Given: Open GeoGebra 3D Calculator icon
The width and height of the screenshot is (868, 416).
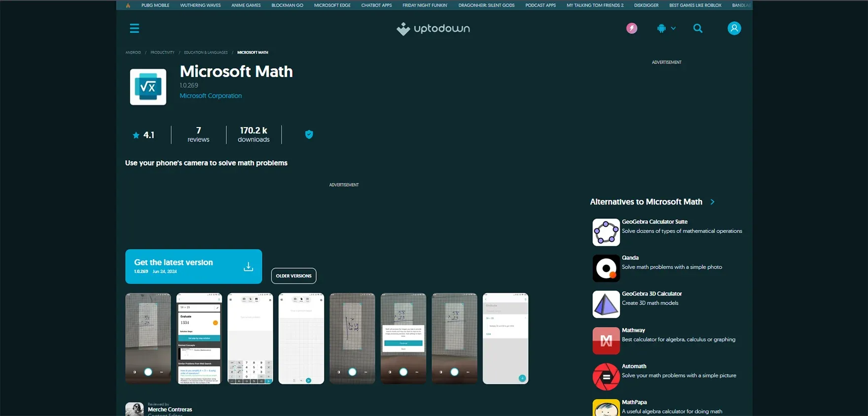Looking at the screenshot, I should pyautogui.click(x=606, y=304).
